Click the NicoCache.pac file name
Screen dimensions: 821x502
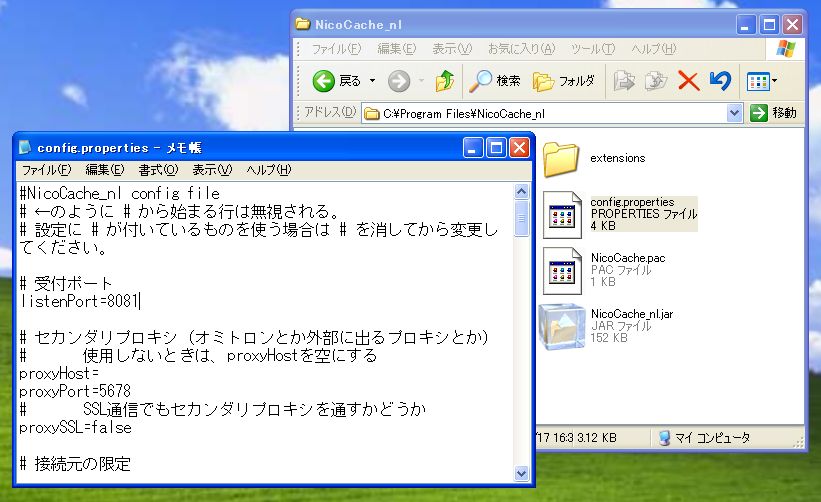[628, 258]
